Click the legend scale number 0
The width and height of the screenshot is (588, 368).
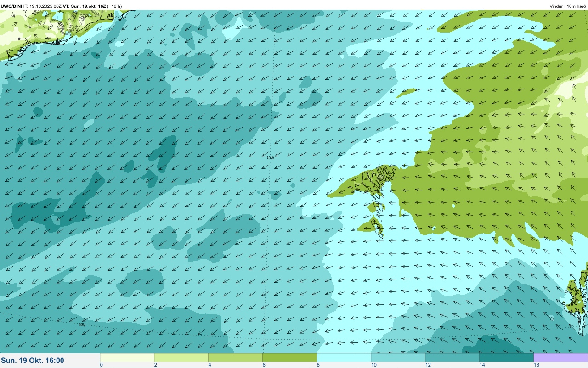pyautogui.click(x=101, y=365)
